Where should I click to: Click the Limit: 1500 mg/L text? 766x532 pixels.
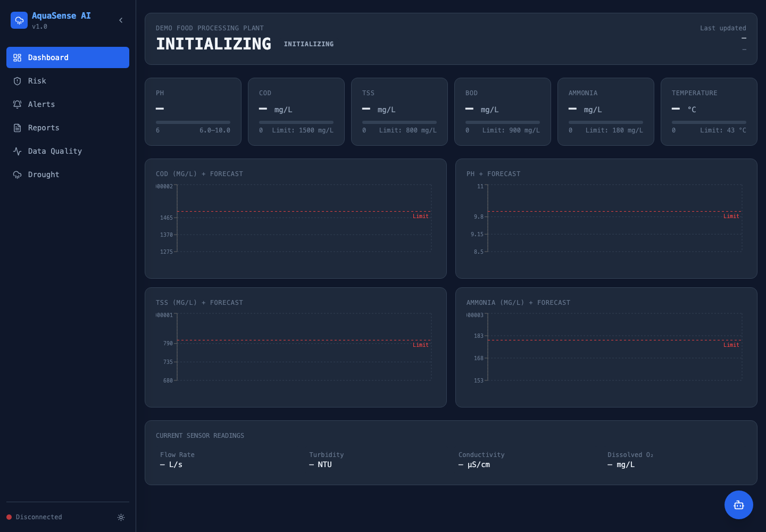[303, 130]
